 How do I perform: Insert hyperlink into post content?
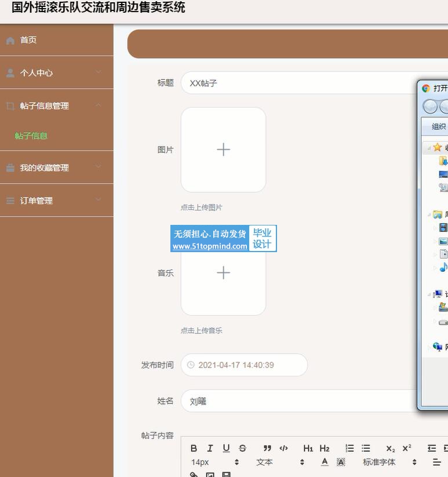point(194,475)
